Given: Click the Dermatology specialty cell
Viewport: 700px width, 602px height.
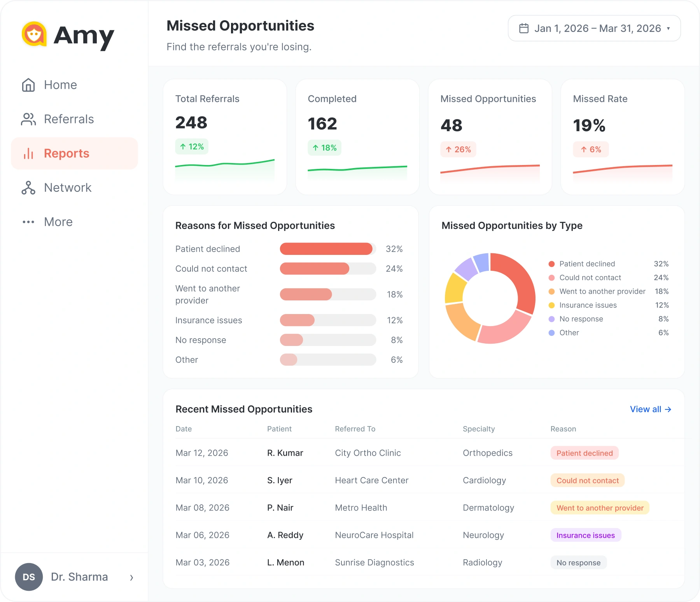Looking at the screenshot, I should click(x=488, y=508).
